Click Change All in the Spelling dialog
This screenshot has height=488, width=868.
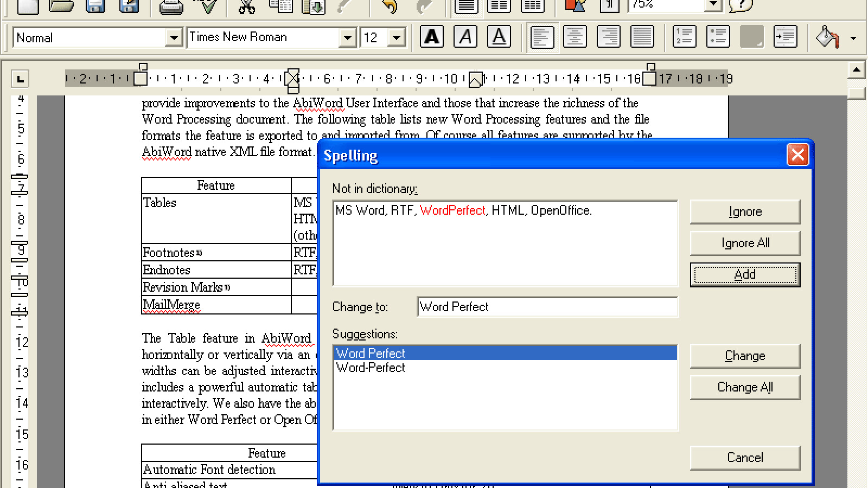point(744,387)
